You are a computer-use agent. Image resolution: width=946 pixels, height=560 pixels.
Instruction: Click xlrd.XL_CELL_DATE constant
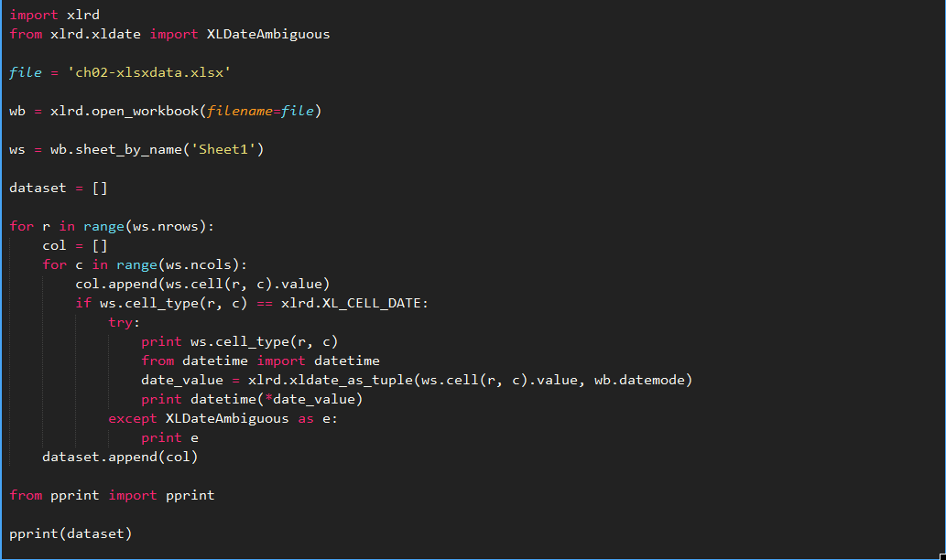351,303
